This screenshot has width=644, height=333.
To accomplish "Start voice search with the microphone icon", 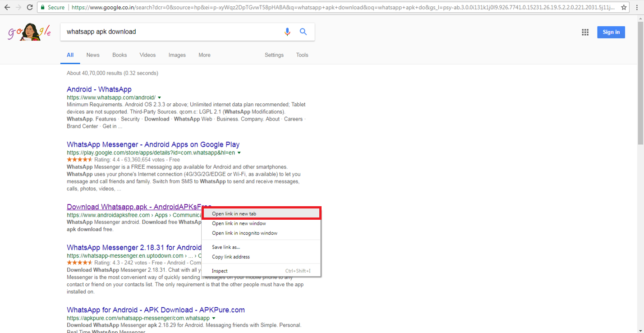I will coord(287,32).
